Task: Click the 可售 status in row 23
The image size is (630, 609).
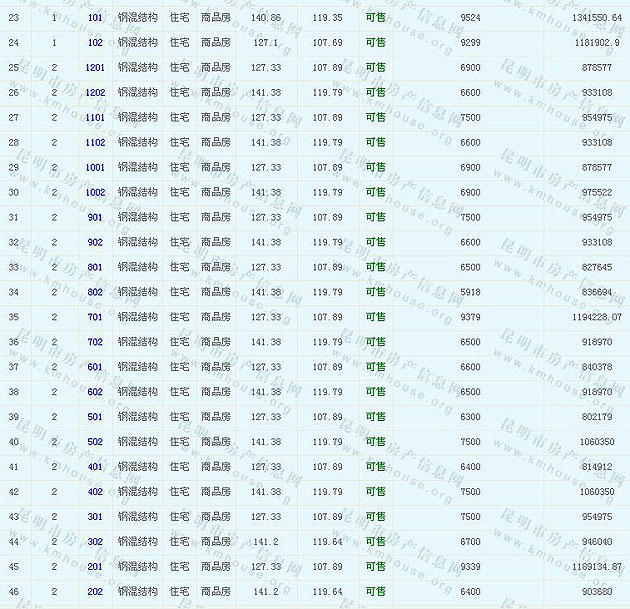Action: coord(375,18)
